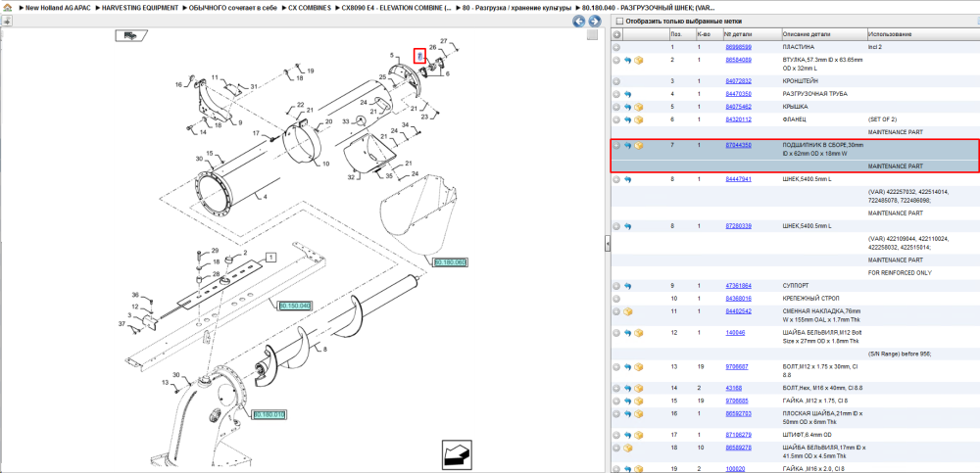The height and width of the screenshot is (473, 980).
Task: Click the blue arrow icon for РАЗГРУЗОЧНАЯ ТРУБА
Action: pyautogui.click(x=628, y=94)
